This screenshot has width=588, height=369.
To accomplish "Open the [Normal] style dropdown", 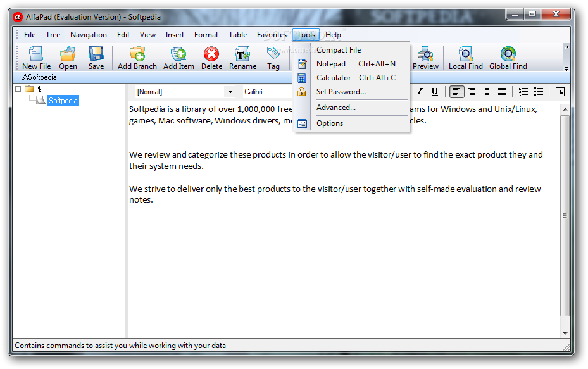I will point(230,92).
